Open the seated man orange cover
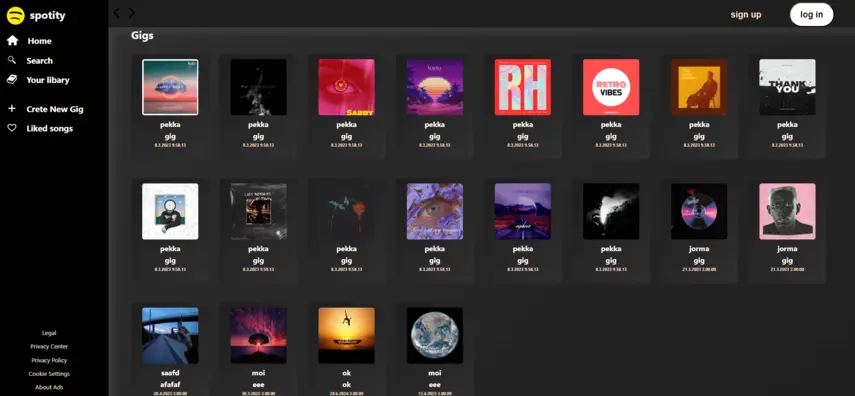The image size is (855, 396). pyautogui.click(x=699, y=87)
